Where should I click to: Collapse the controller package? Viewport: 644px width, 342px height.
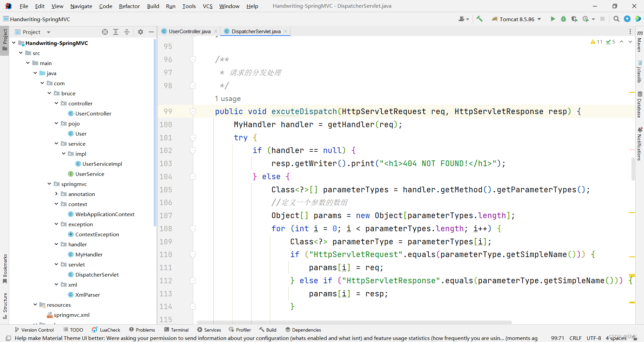click(56, 103)
